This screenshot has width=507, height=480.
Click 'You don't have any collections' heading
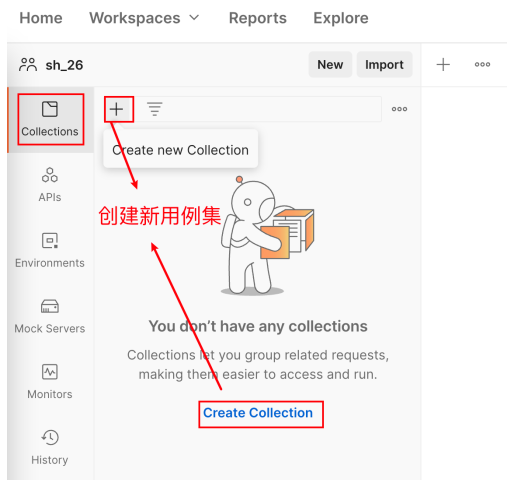(258, 326)
